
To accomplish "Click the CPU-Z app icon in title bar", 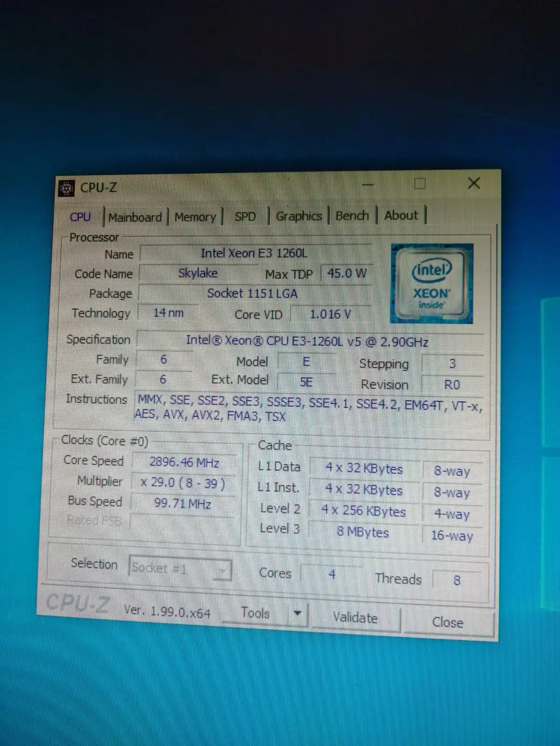I will 67,188.
